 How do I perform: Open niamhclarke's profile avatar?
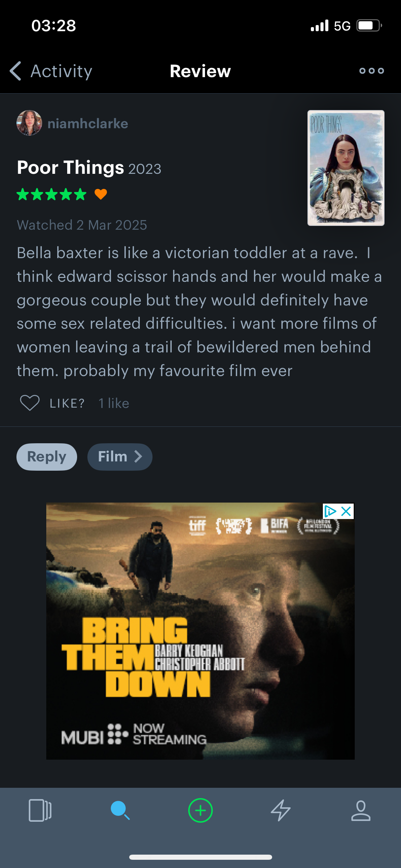tap(29, 123)
